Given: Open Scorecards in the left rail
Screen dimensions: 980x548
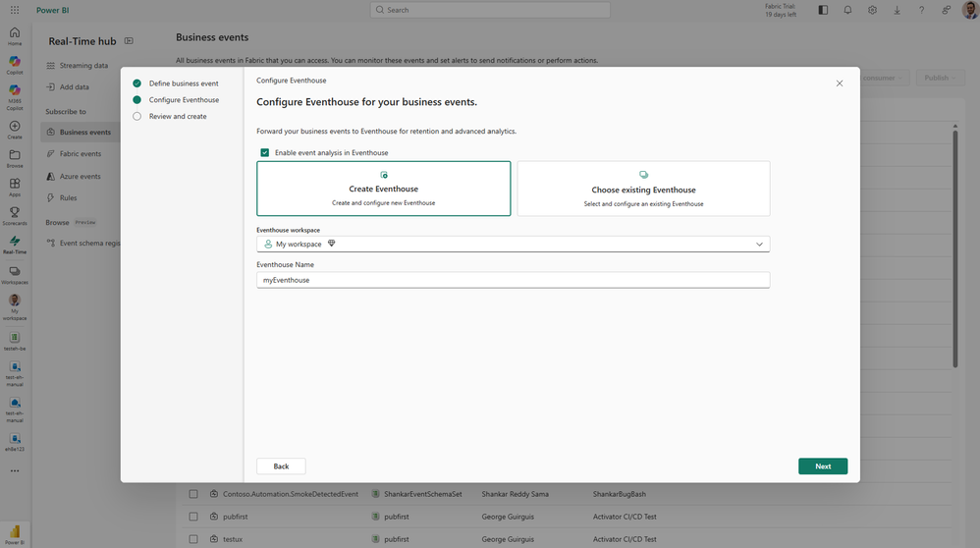Looking at the screenshot, I should [x=15, y=216].
